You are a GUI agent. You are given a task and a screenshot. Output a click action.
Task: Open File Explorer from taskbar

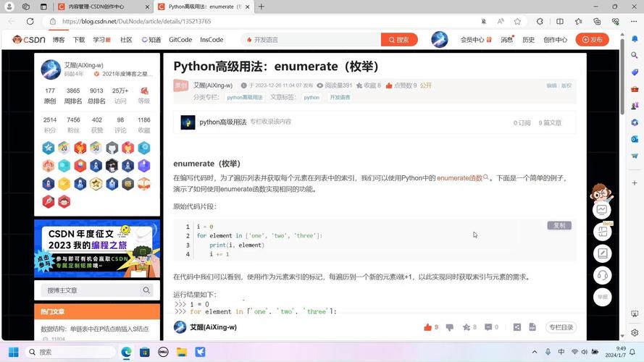coord(182,352)
